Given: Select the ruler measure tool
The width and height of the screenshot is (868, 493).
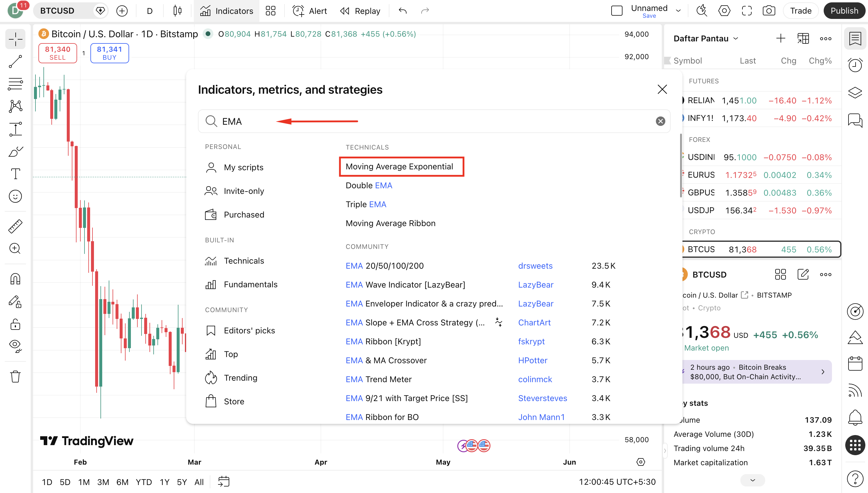Looking at the screenshot, I should 15,226.
